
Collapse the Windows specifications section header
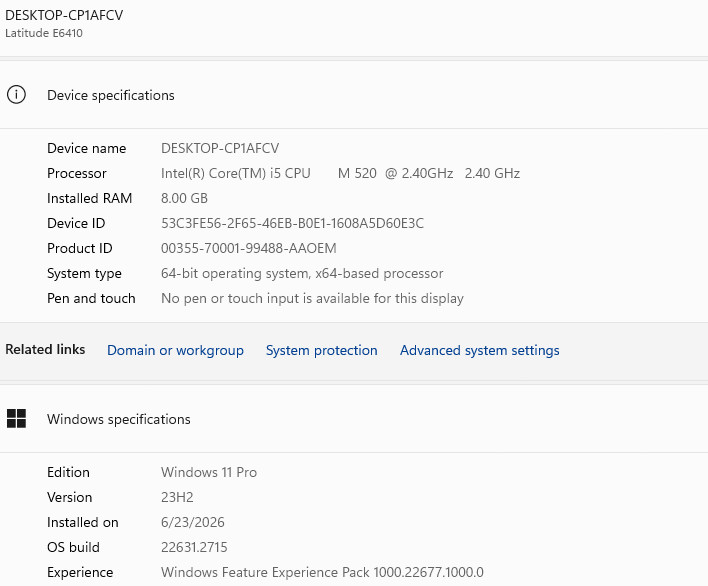[x=354, y=419]
